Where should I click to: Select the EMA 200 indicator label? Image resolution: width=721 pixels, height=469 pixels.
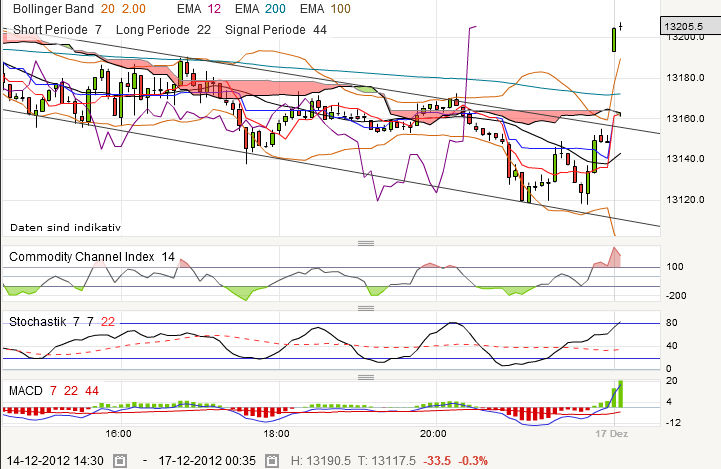click(260, 9)
